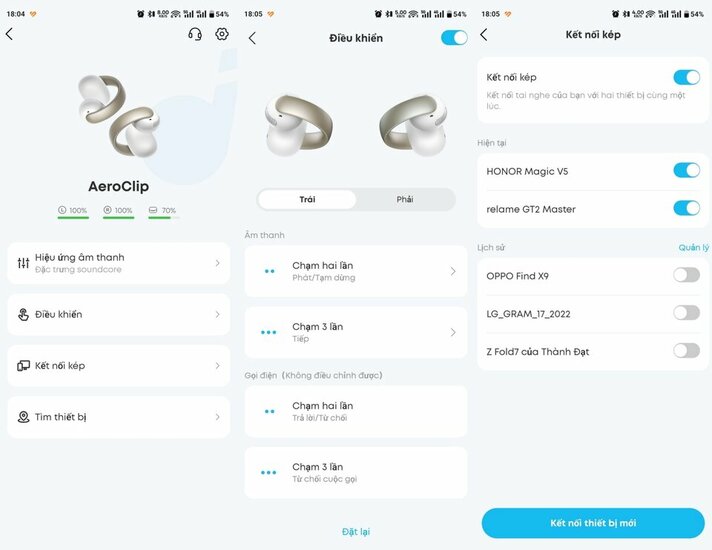This screenshot has width=712, height=550.
Task: Expand the Điều khiển menu chevron
Action: (x=218, y=314)
